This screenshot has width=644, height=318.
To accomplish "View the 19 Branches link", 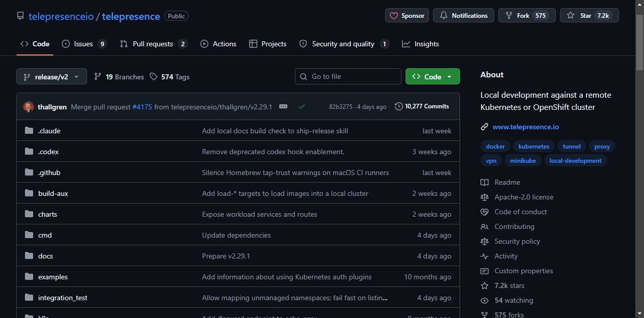I will [x=119, y=77].
